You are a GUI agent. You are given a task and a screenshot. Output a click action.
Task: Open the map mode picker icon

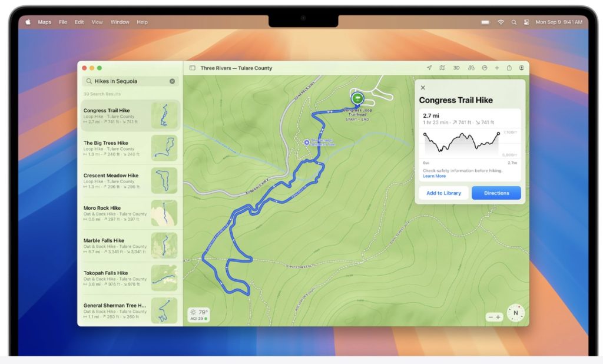(x=442, y=68)
